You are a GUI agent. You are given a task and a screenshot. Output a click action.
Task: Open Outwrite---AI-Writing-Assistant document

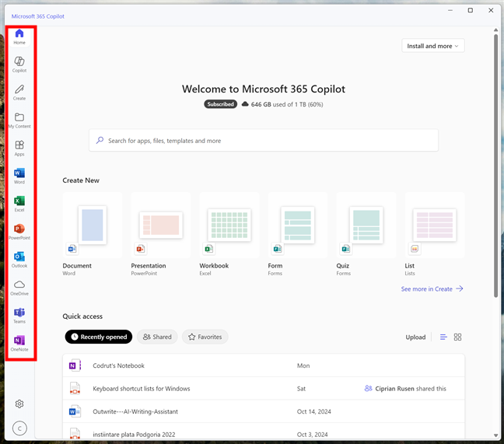264,411
